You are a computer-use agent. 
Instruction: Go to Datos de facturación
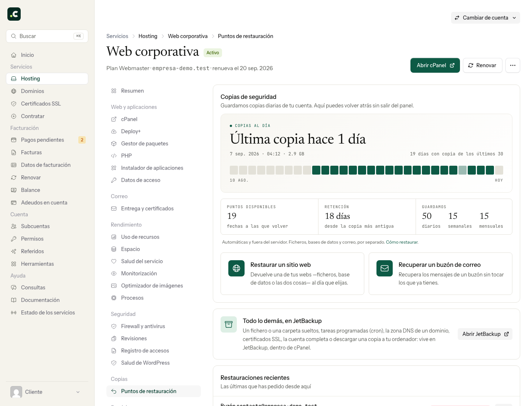click(47, 165)
